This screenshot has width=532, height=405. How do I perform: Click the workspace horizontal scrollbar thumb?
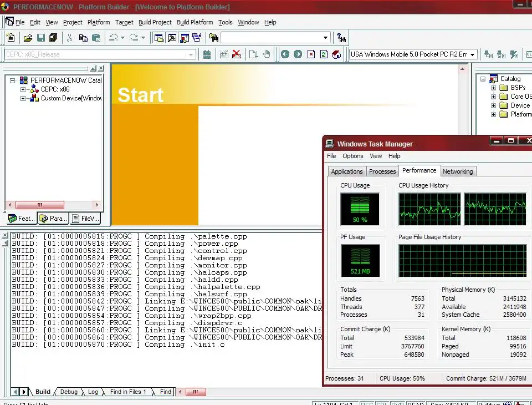(x=40, y=205)
